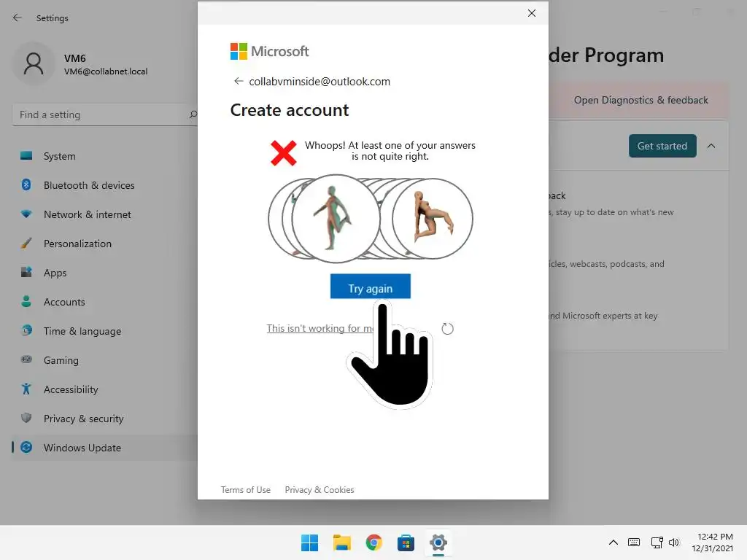The height and width of the screenshot is (560, 747).
Task: Open Terms of Use link
Action: click(245, 489)
